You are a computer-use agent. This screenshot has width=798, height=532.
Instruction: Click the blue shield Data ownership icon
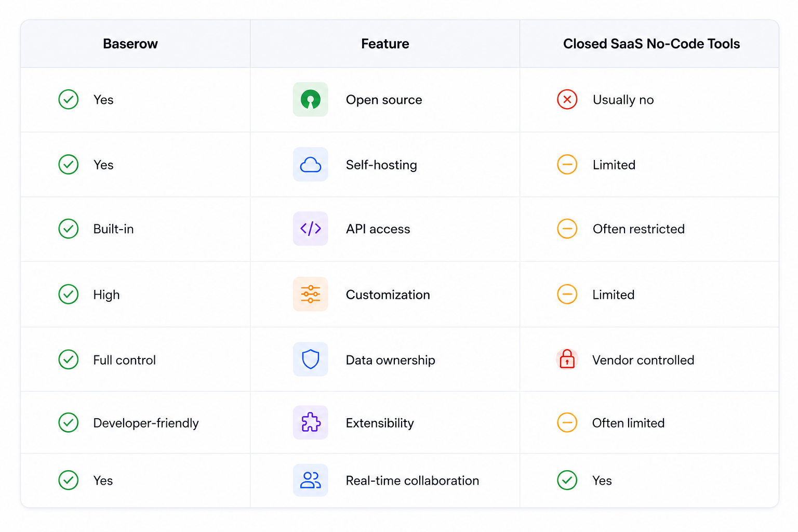click(x=311, y=359)
